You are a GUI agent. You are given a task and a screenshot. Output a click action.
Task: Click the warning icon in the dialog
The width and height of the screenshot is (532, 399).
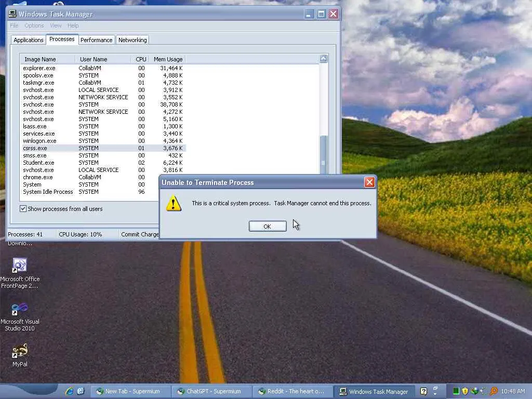tap(174, 203)
